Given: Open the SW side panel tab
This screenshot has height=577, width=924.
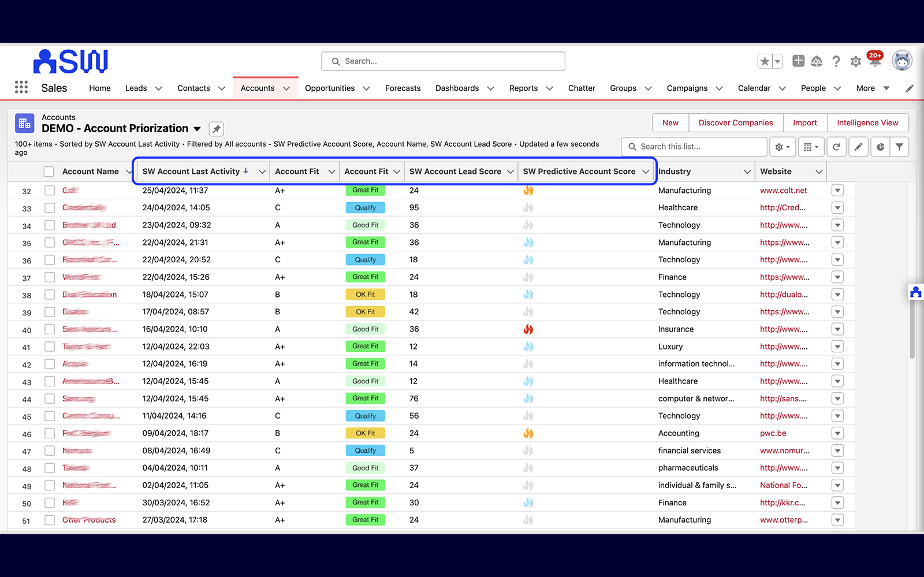Looking at the screenshot, I should (915, 292).
